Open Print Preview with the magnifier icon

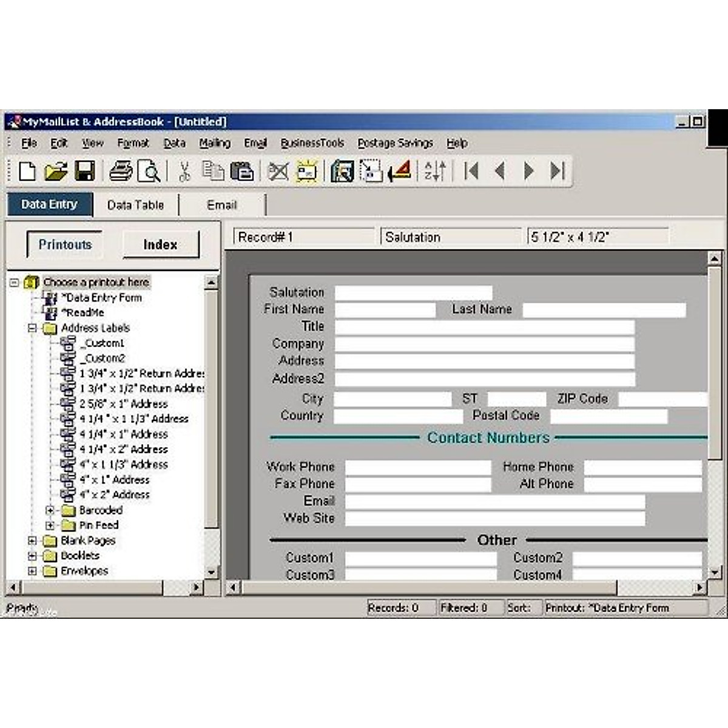149,172
